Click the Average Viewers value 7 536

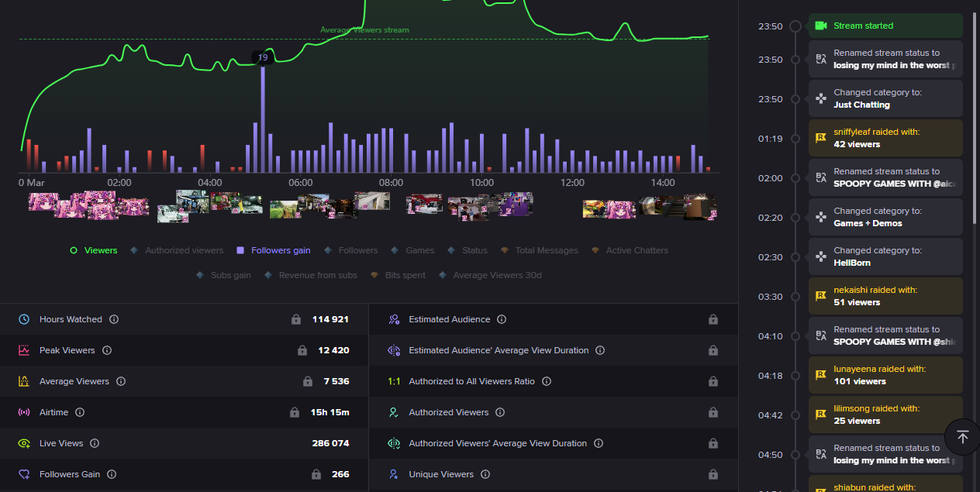tap(336, 381)
